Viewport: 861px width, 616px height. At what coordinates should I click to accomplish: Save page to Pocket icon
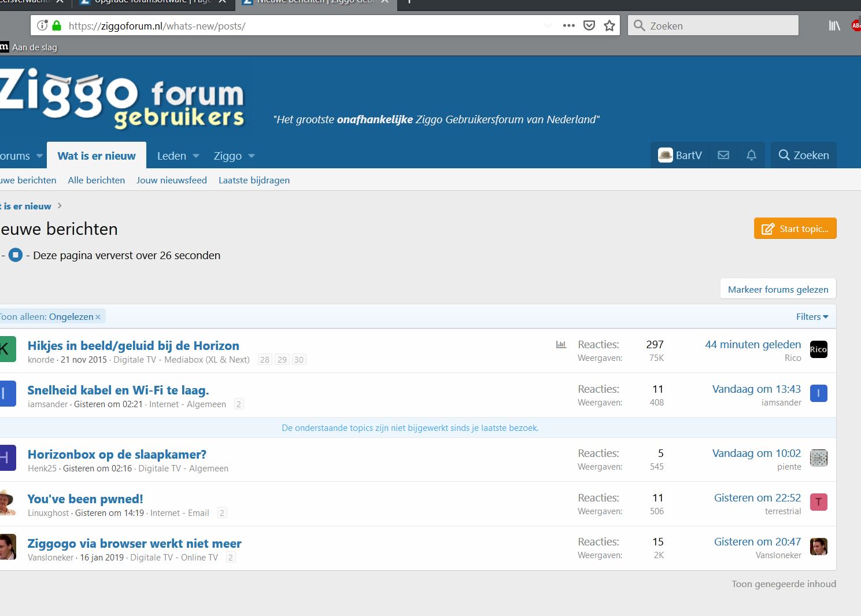point(589,25)
